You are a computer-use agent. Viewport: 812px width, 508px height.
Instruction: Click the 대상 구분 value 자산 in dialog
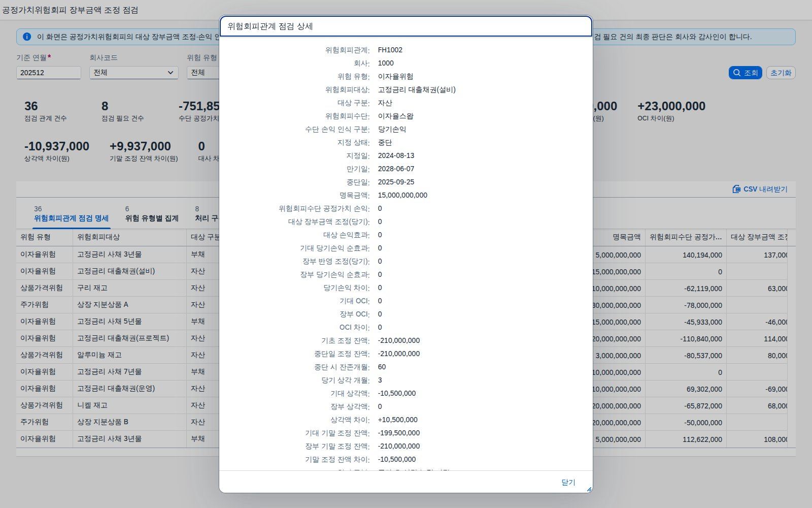point(385,103)
